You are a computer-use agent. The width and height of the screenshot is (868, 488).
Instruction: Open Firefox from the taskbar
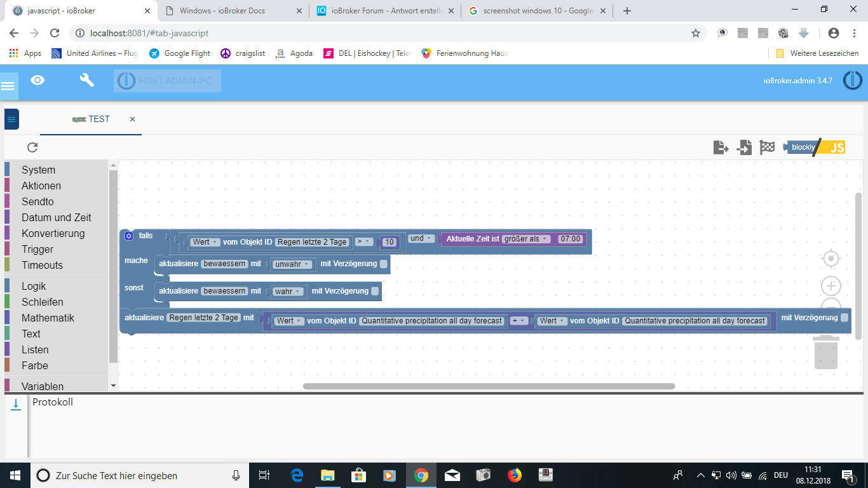click(514, 475)
